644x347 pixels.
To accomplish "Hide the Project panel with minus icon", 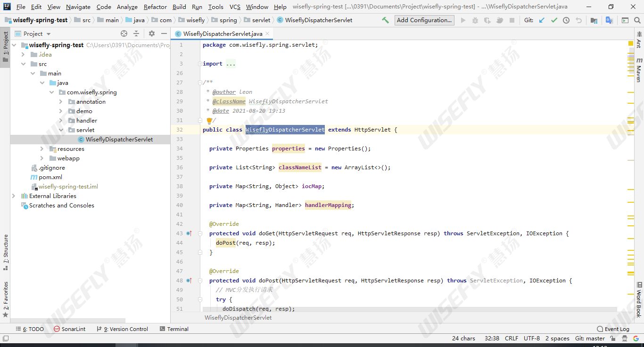I will pos(164,33).
